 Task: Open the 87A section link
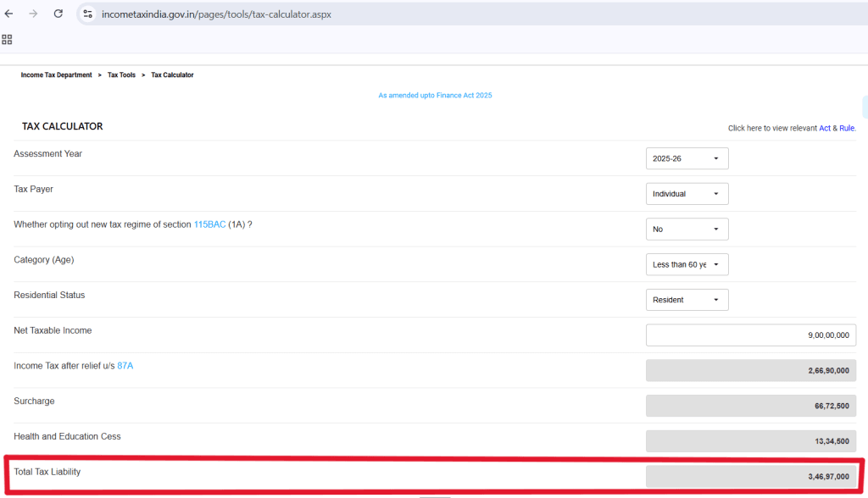[125, 366]
